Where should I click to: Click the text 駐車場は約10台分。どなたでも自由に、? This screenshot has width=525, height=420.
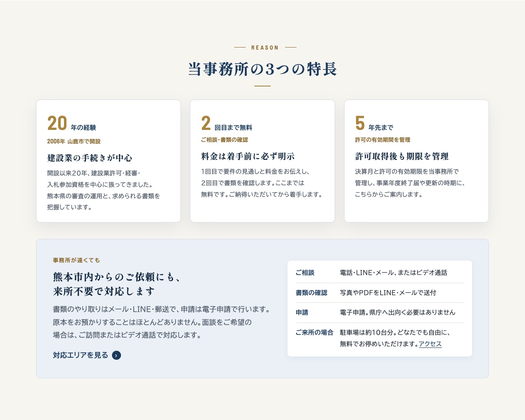tap(395, 332)
